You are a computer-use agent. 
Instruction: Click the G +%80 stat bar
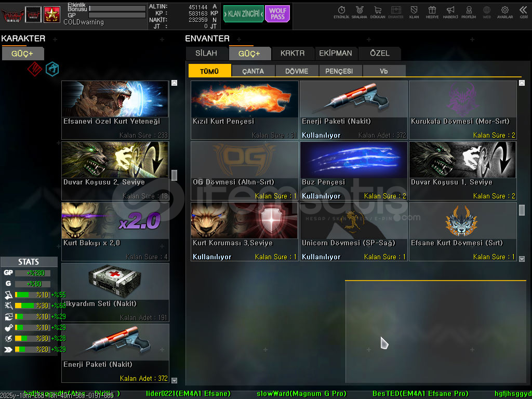(33, 284)
